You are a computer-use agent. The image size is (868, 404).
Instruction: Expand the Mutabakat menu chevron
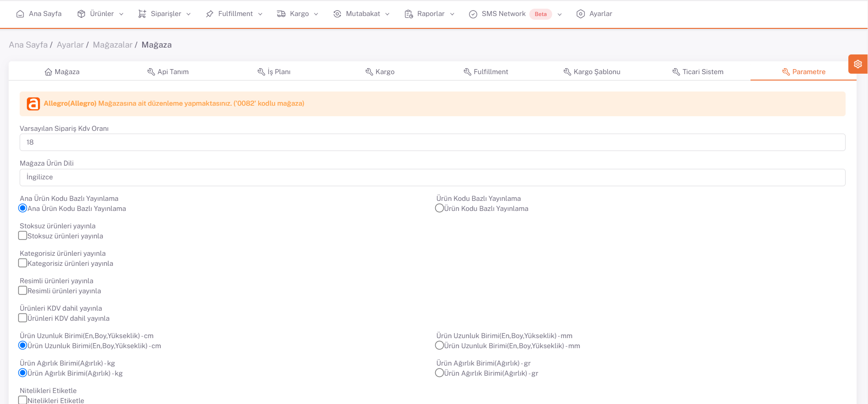(x=387, y=14)
